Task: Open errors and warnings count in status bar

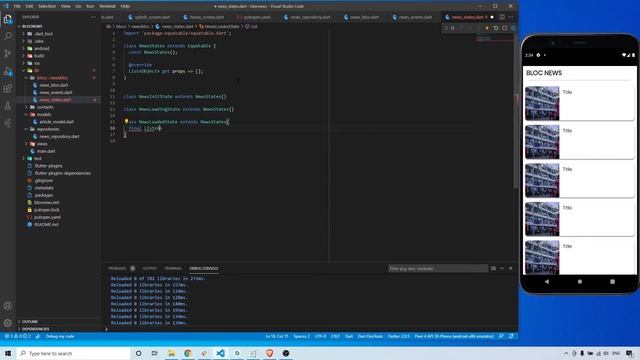Action: pos(18,336)
